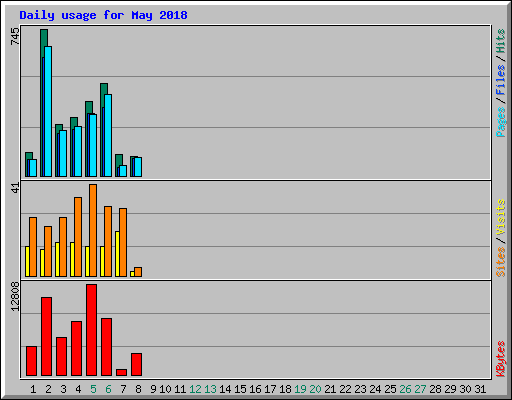Screen dimensions: 512x400
Task: Click the 12808 KBytes axis value
Action: pos(15,296)
